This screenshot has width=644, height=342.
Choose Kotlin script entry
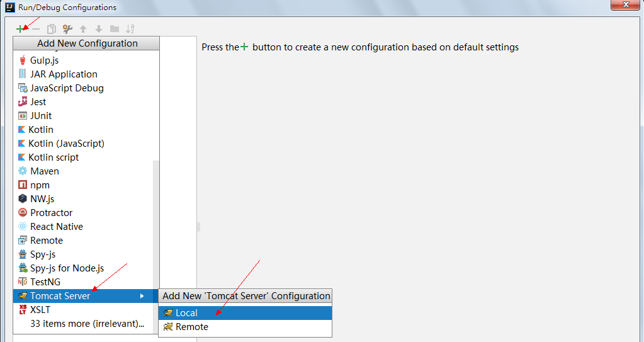coord(86,157)
